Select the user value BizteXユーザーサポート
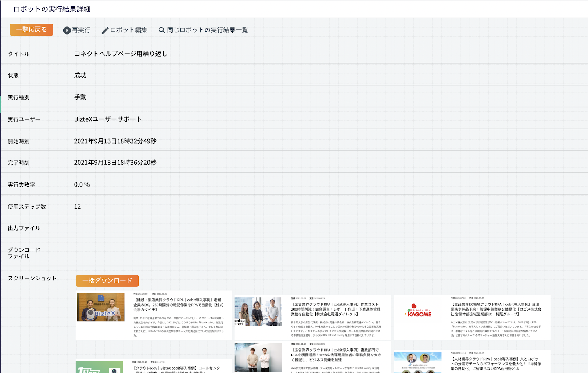 [x=108, y=119]
